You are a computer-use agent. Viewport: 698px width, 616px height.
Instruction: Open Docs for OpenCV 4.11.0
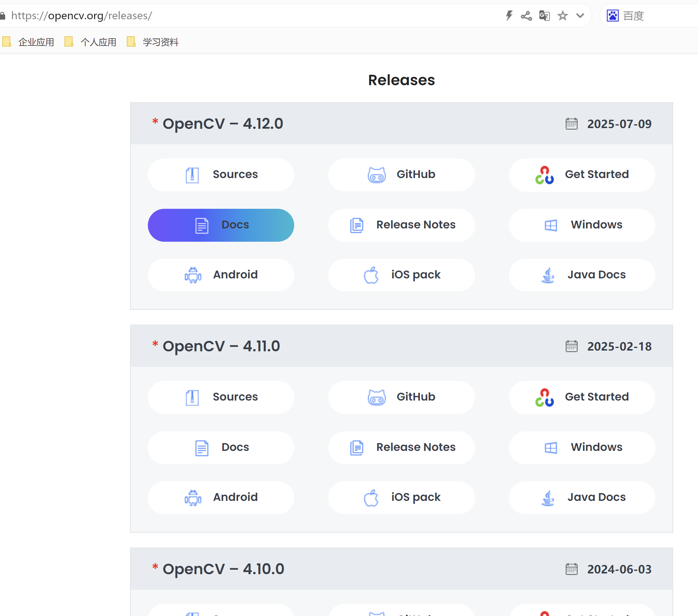pos(221,448)
